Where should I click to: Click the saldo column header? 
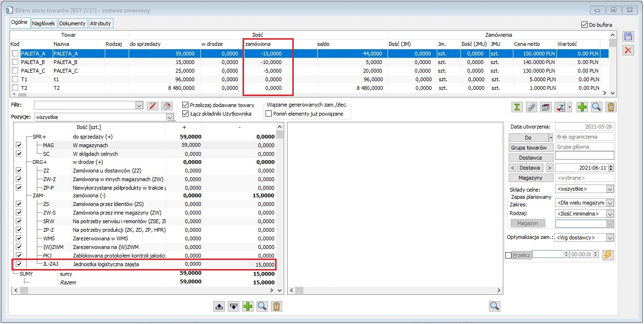(352, 44)
